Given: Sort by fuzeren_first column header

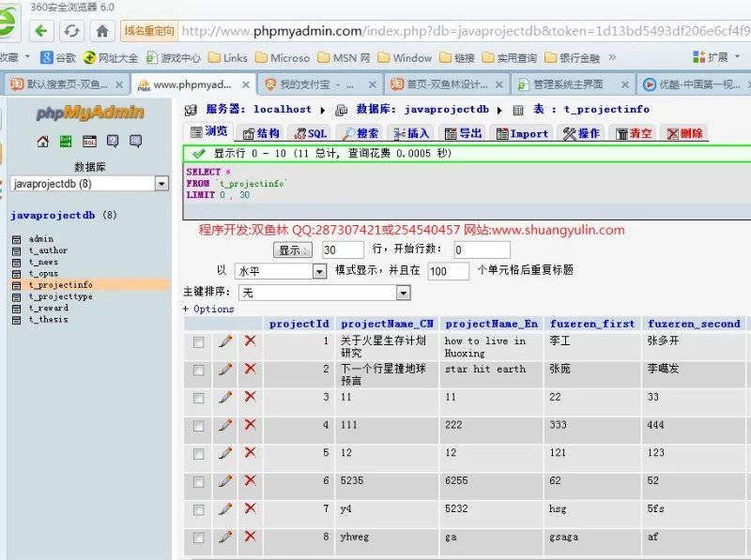Looking at the screenshot, I should tap(592, 324).
